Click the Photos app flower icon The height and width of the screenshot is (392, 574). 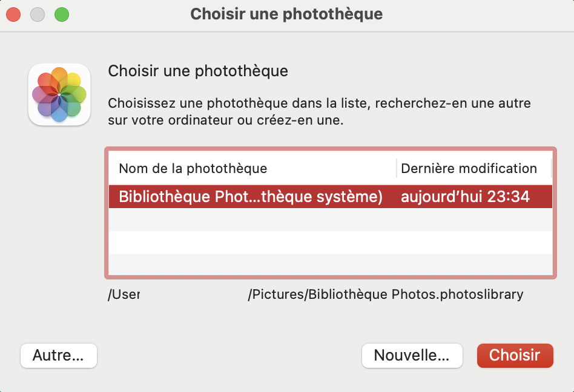coord(59,95)
